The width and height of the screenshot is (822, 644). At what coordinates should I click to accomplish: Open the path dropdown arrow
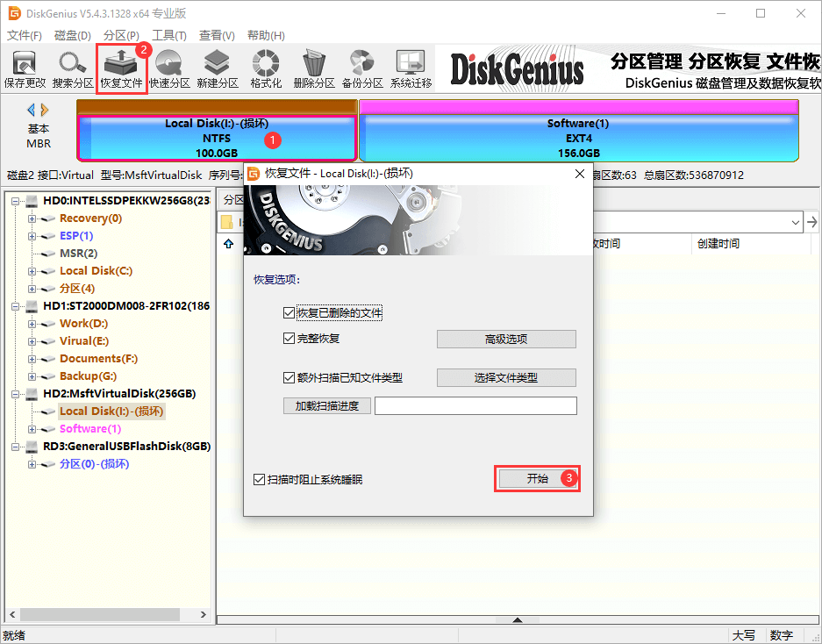tap(796, 222)
